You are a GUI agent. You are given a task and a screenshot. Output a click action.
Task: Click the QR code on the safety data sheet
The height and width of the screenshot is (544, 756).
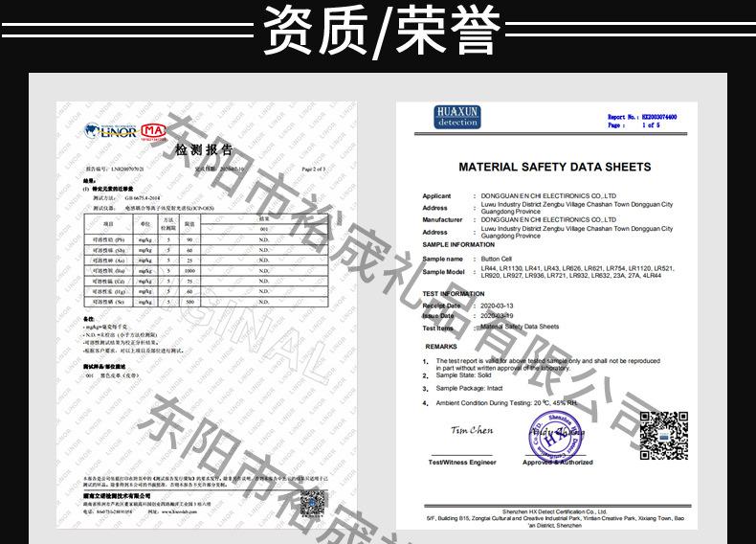663,436
